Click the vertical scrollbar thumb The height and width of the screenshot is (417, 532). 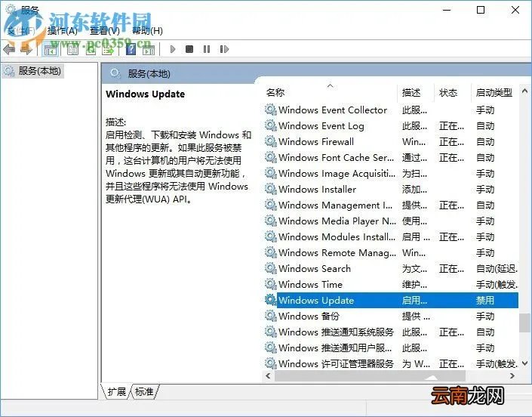525,323
